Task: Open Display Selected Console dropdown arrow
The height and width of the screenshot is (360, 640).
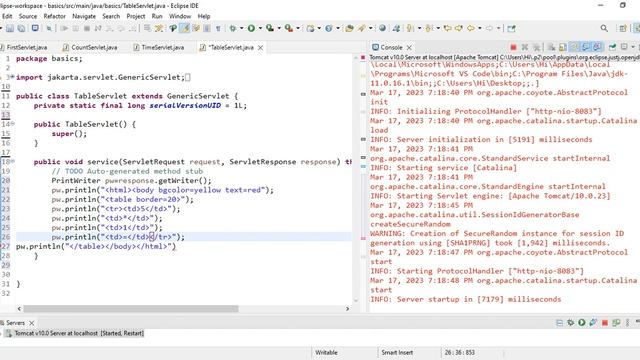Action: point(633,47)
